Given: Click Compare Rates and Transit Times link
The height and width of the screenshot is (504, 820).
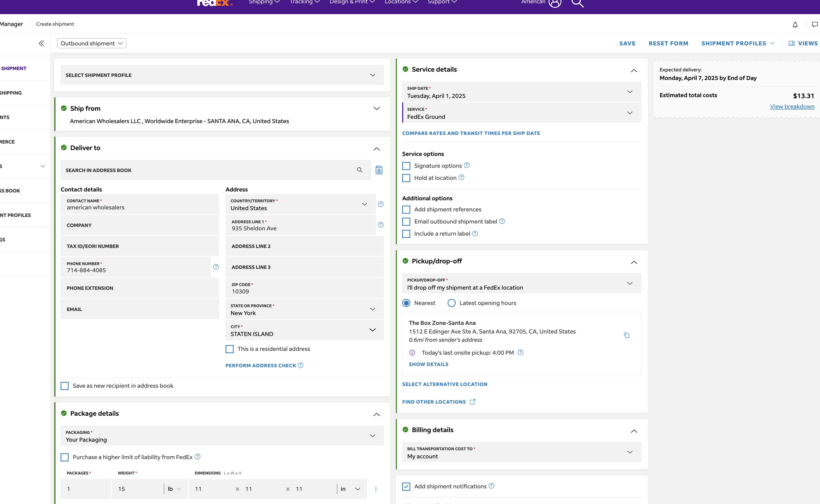Looking at the screenshot, I should click(x=471, y=133).
